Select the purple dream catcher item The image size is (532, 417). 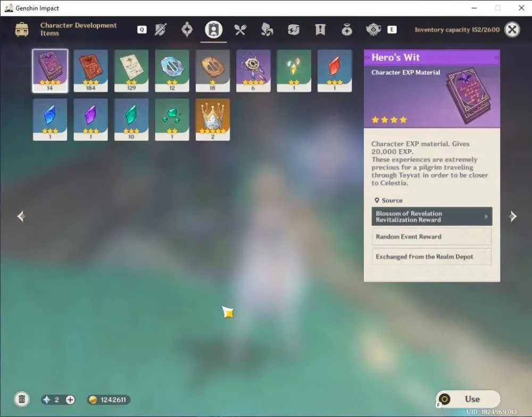coord(253,71)
